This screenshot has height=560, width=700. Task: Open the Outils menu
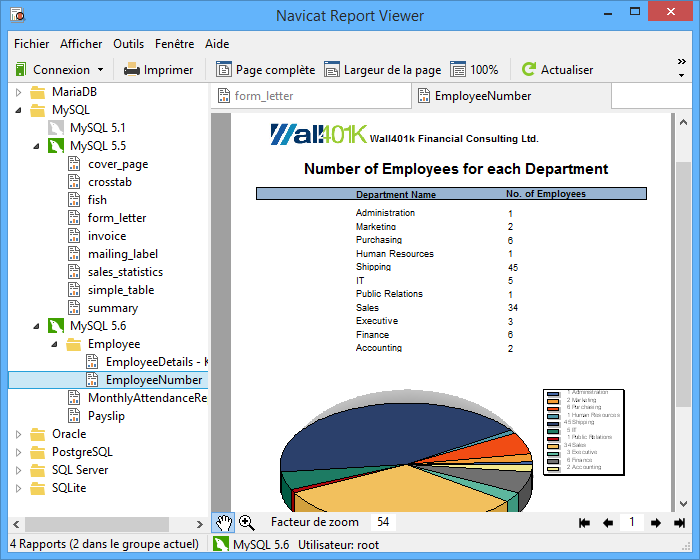(x=129, y=44)
